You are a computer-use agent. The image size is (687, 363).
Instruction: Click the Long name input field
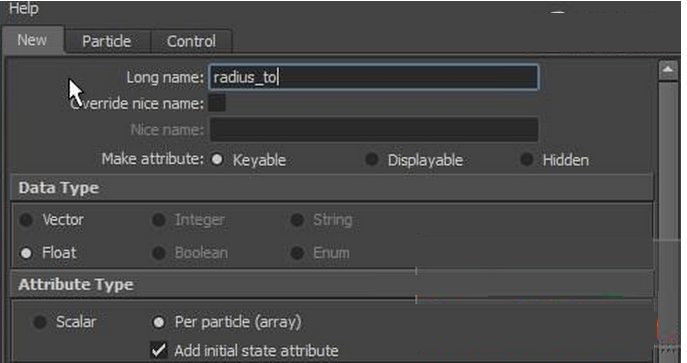pyautogui.click(x=374, y=78)
